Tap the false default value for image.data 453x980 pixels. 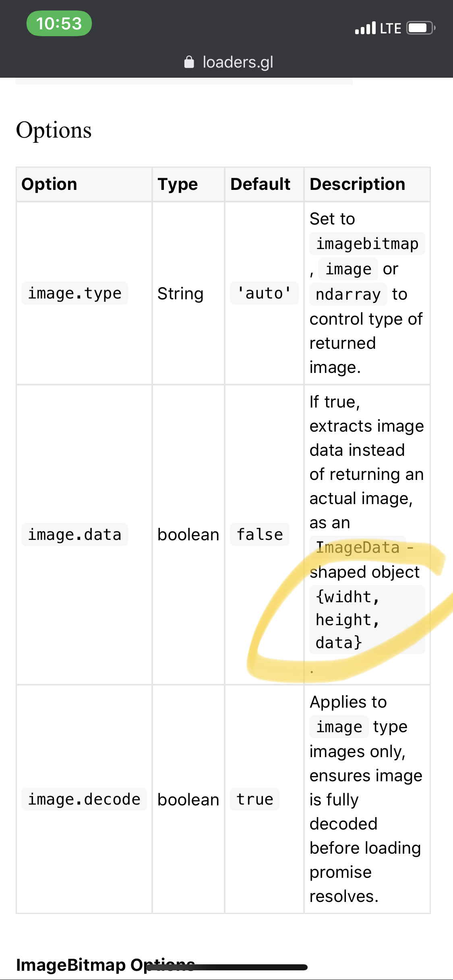[x=259, y=534]
